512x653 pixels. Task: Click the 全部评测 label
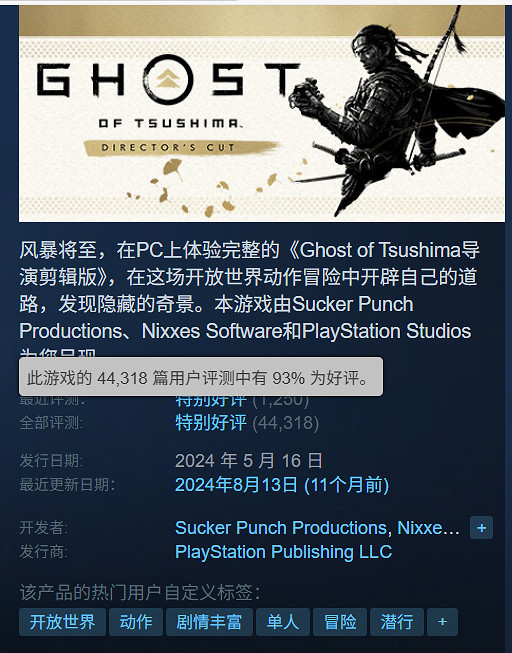click(x=51, y=423)
